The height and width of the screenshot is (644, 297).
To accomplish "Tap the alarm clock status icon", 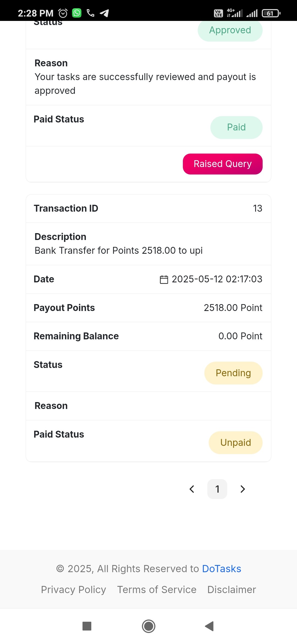I will pyautogui.click(x=63, y=13).
